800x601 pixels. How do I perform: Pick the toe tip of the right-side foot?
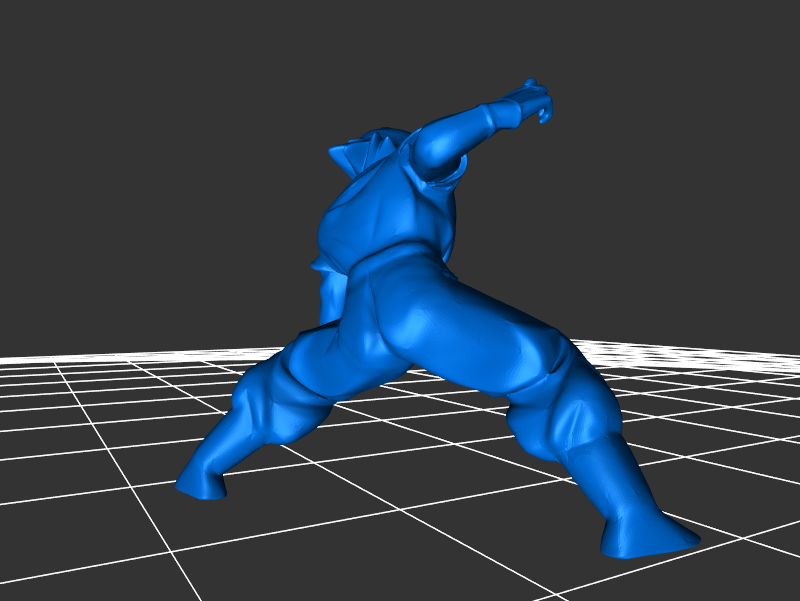(x=688, y=540)
